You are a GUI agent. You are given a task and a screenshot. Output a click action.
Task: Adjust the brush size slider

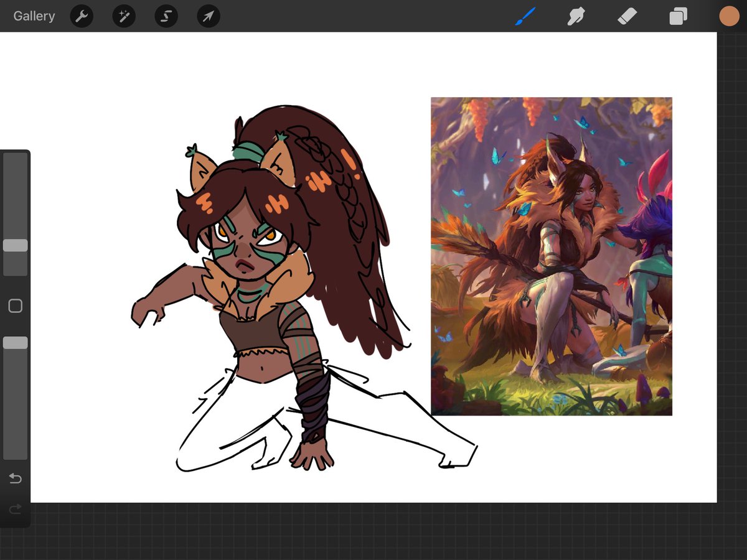[x=15, y=245]
